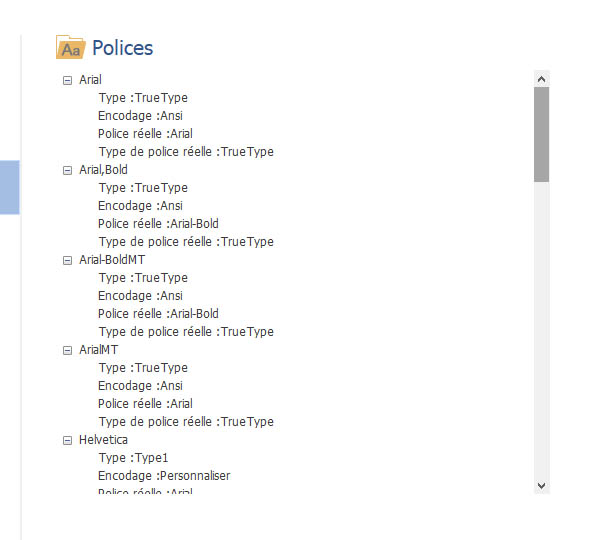Select the Arial,Bold tree item label
This screenshot has width=614, height=540.
click(103, 170)
